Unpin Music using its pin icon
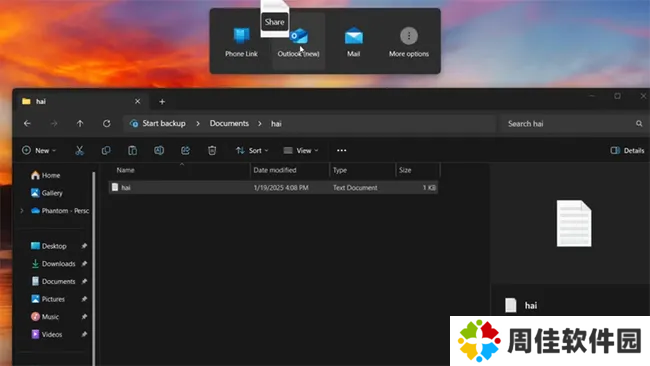This screenshot has height=366, width=650. click(84, 317)
